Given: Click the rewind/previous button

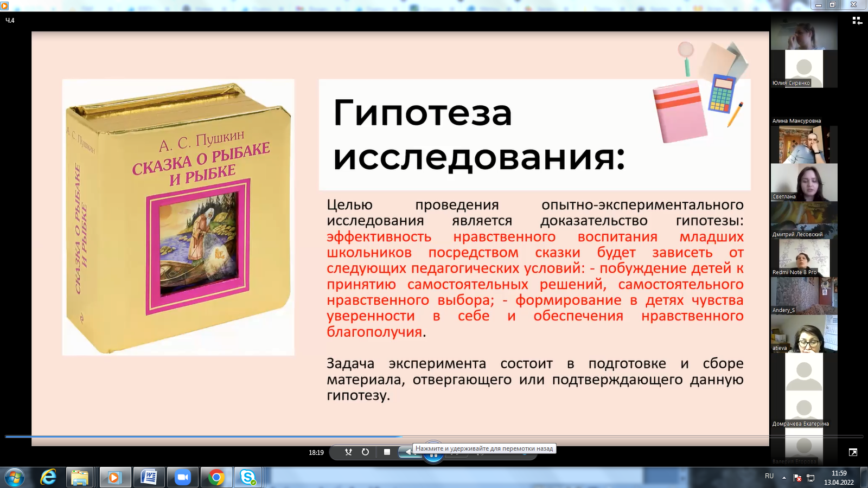Looking at the screenshot, I should point(407,452).
